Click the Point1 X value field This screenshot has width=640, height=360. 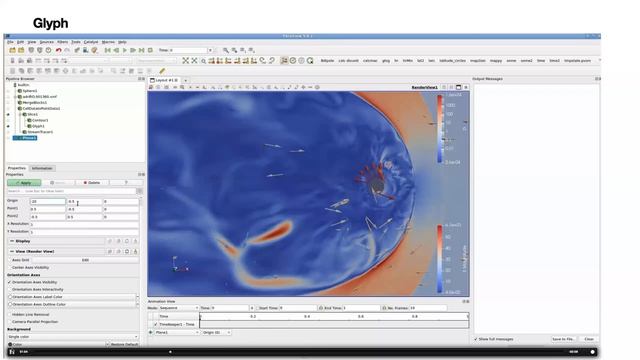48,209
